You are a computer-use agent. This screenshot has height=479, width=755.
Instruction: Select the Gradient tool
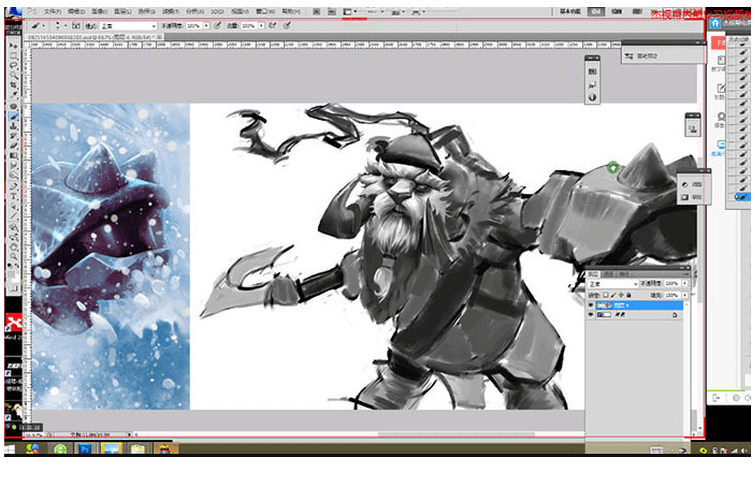click(x=13, y=155)
